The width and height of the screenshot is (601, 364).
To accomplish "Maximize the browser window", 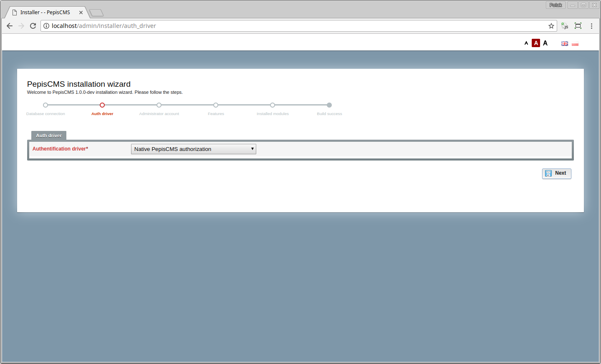I will point(583,5).
